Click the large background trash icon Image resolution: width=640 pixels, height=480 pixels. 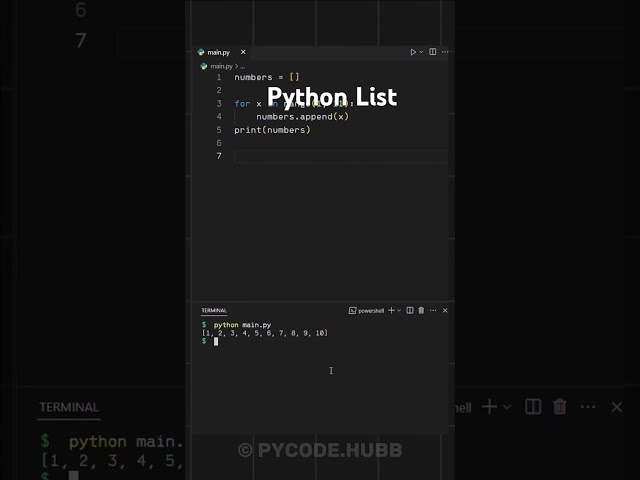coord(560,407)
